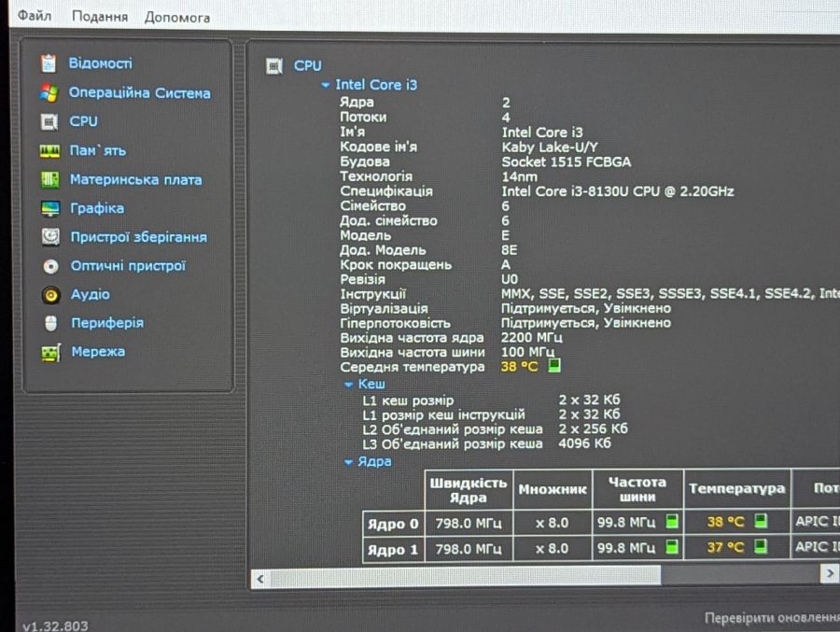
Task: Click the 14nm technology value
Action: click(x=519, y=176)
